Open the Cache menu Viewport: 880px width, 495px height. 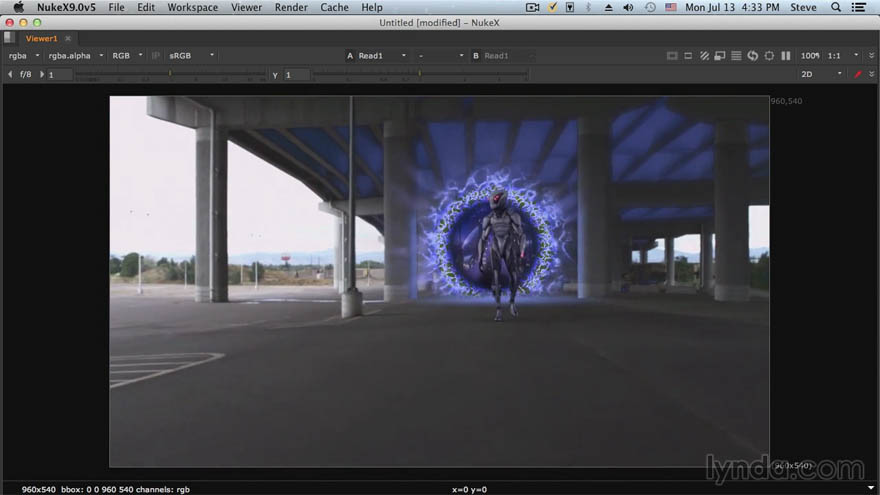coord(334,7)
